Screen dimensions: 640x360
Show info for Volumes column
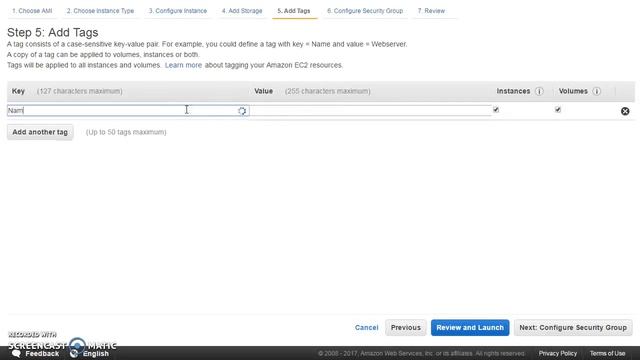point(596,91)
